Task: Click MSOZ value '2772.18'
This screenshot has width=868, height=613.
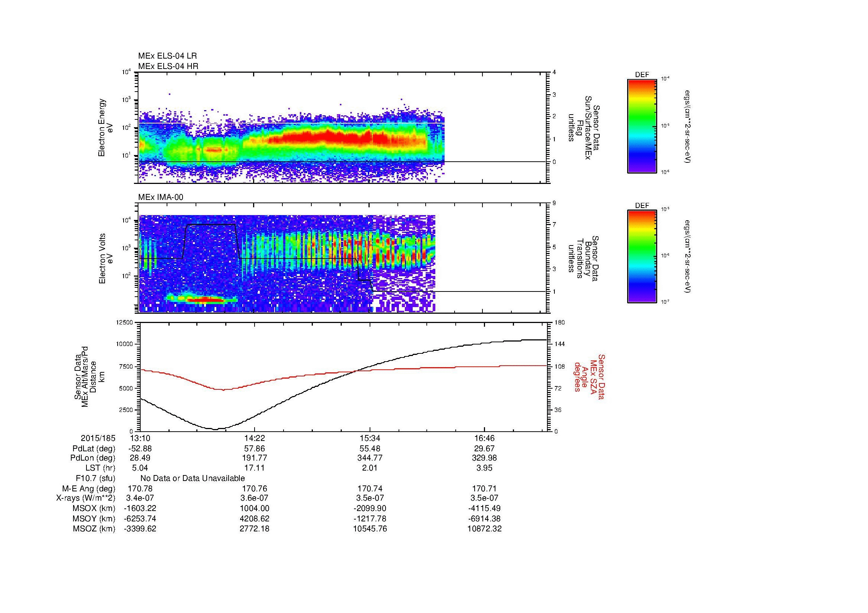Action: pos(255,529)
